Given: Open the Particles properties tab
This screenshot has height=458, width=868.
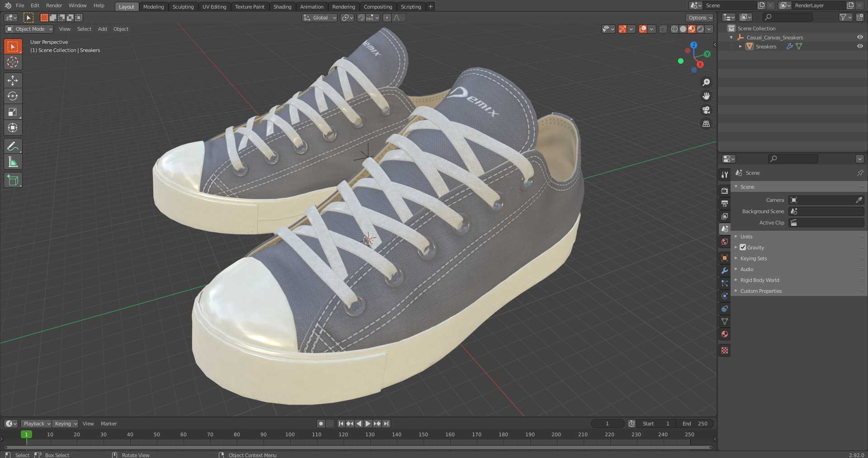Looking at the screenshot, I should click(725, 283).
